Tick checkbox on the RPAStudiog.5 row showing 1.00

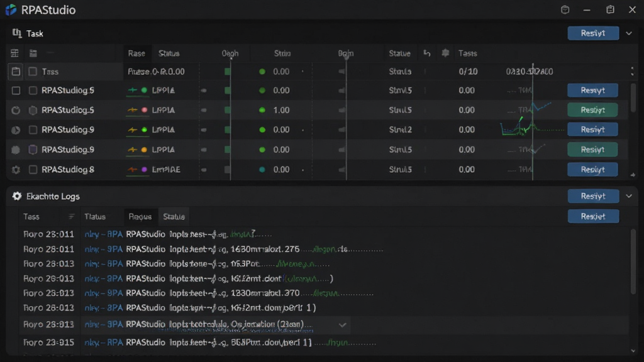(x=33, y=110)
